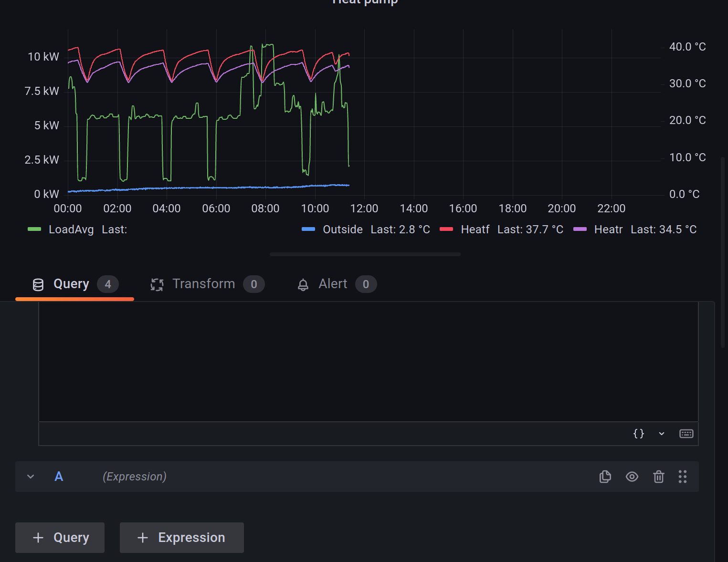
Task: Click the bell icon next to Alert
Action: point(303,284)
